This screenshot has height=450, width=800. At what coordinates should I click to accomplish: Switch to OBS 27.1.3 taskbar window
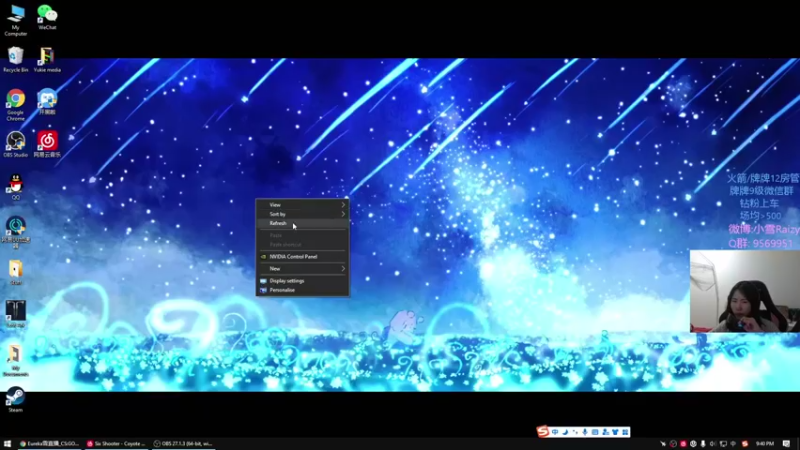click(183, 444)
